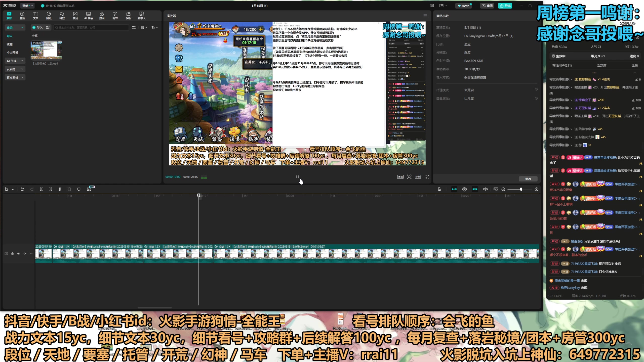644x362 pixels.
Task: Open the 特效 (Effects) tab
Action: (62, 15)
